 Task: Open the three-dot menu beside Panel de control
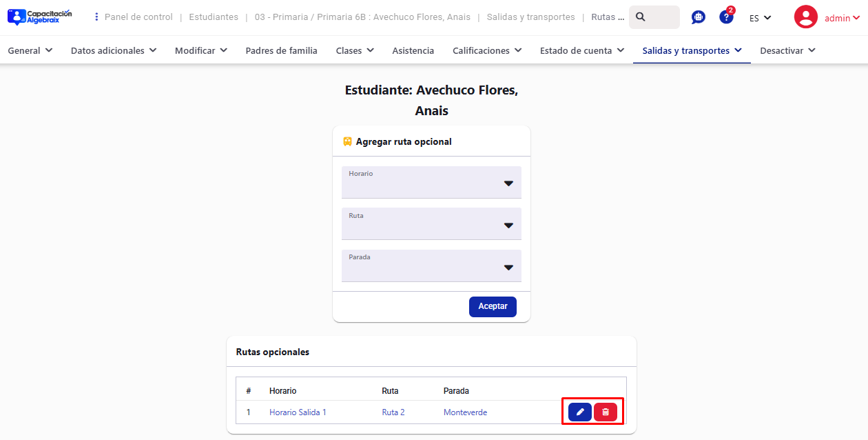click(96, 17)
